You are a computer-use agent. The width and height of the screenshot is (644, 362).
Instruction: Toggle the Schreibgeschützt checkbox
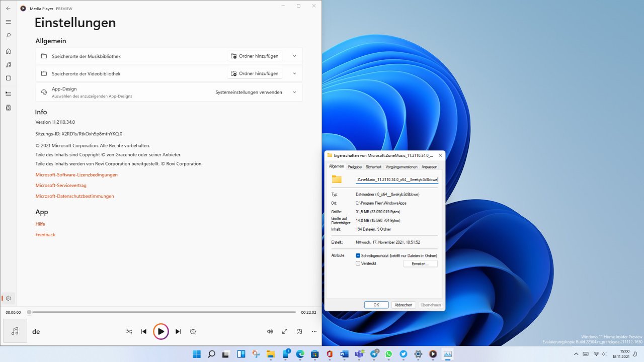click(358, 256)
